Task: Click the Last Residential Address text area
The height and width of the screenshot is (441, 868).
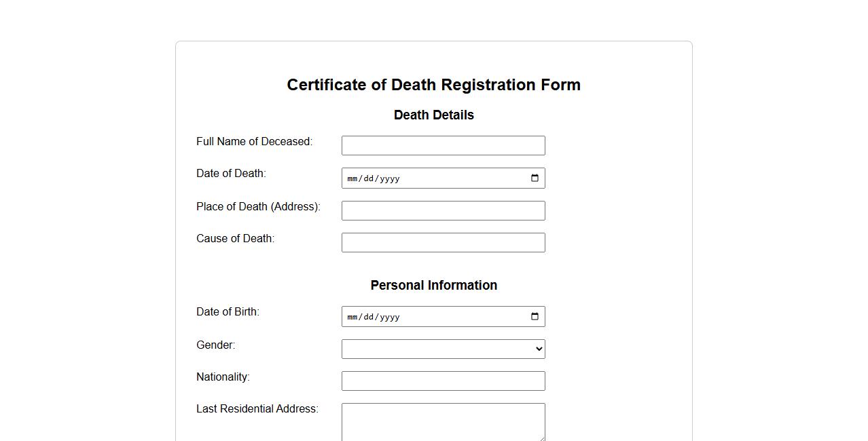Action: click(443, 421)
